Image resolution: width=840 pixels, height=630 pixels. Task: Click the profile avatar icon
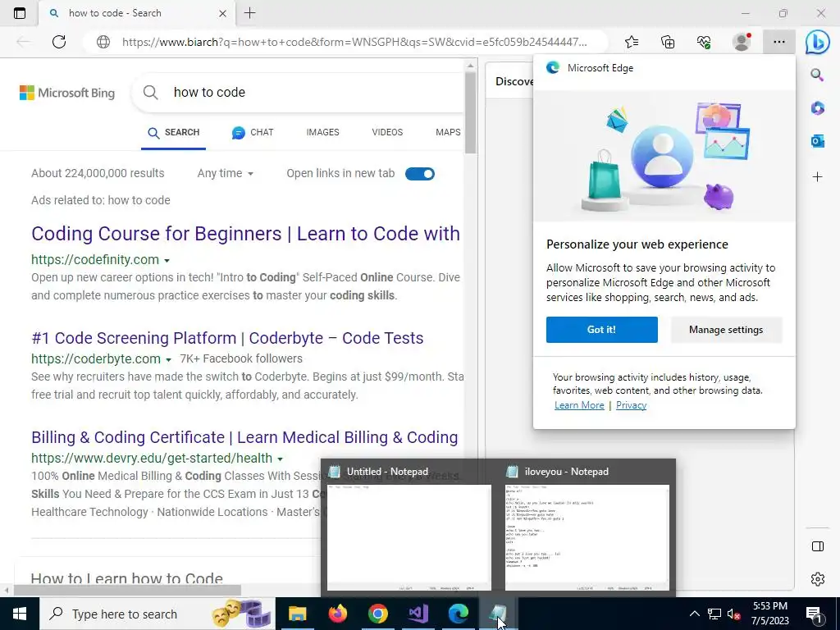[742, 42]
